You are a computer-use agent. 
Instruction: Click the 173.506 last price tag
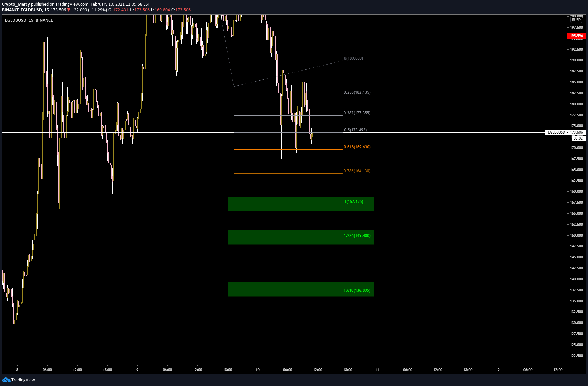tap(576, 132)
